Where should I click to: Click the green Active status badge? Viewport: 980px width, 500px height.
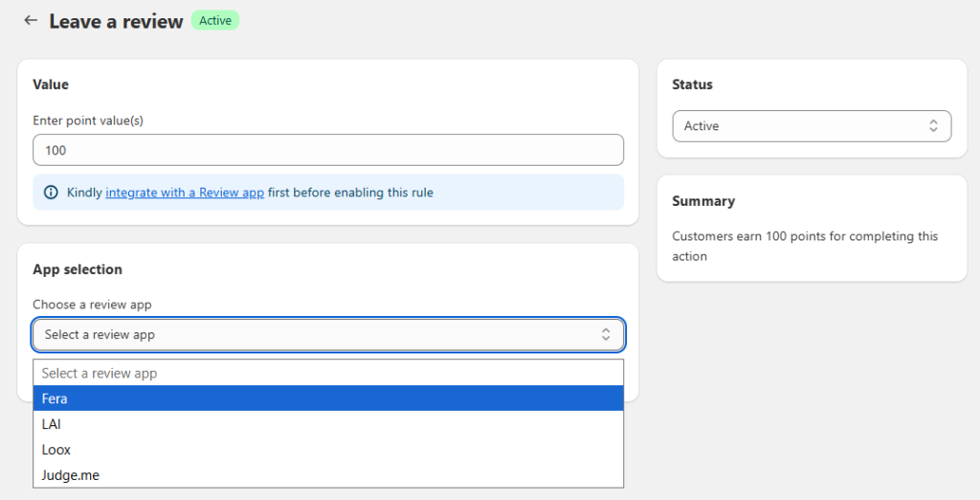coord(215,20)
